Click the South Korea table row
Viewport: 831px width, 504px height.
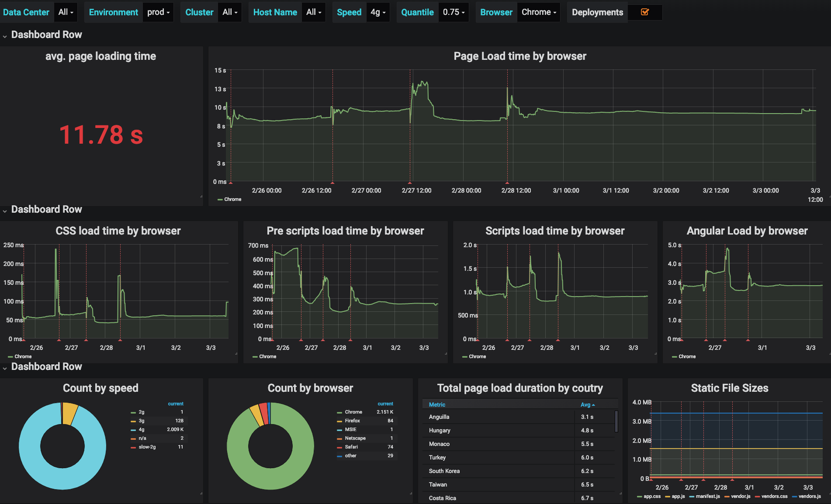pyautogui.click(x=518, y=471)
